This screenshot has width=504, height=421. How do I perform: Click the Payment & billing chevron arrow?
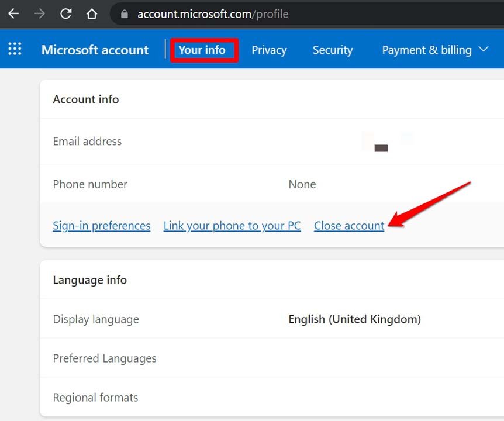[x=484, y=50]
